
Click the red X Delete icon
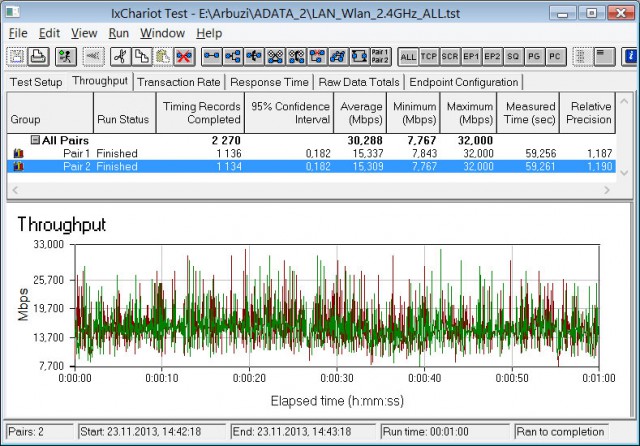point(184,57)
